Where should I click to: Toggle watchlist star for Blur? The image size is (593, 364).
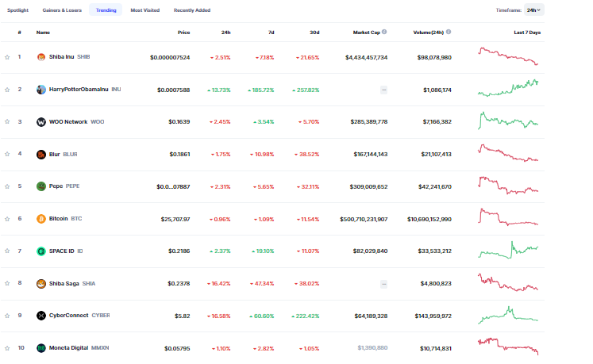(7, 154)
